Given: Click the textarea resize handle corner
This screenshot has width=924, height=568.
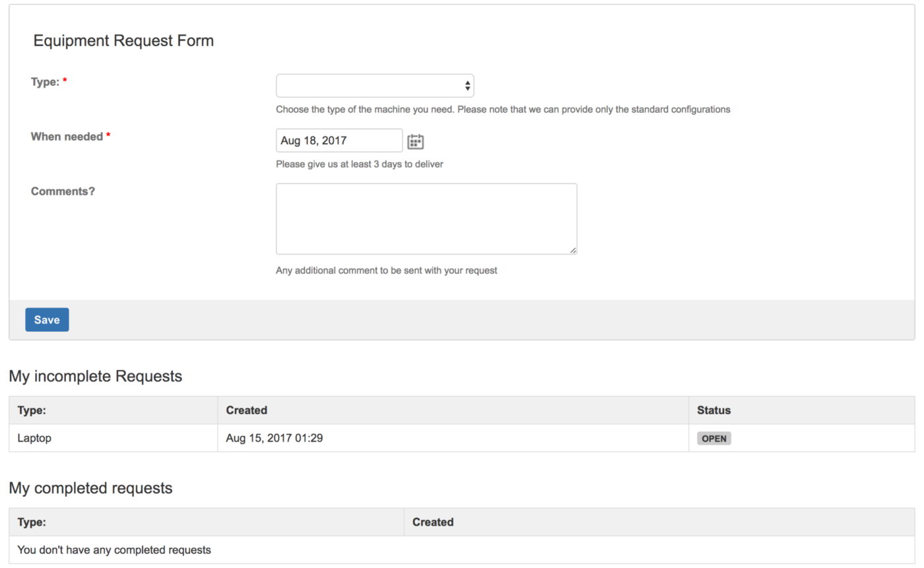Looking at the screenshot, I should [573, 249].
